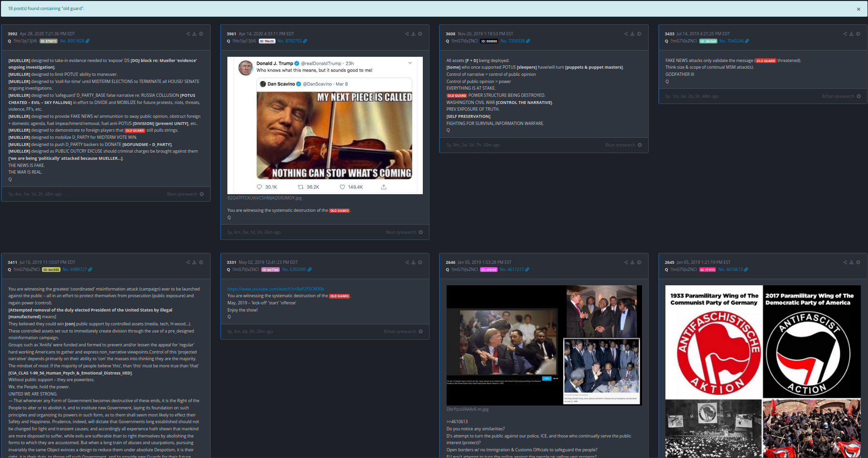Open source link No. 4610613
Image resolution: width=868 pixels, height=458 pixels.
pos(733,270)
